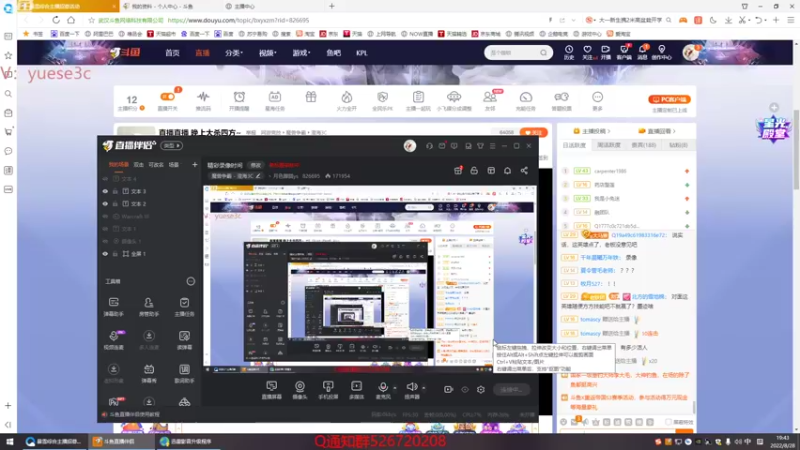Toggle preview eye icon beside settings gear

coord(465,389)
